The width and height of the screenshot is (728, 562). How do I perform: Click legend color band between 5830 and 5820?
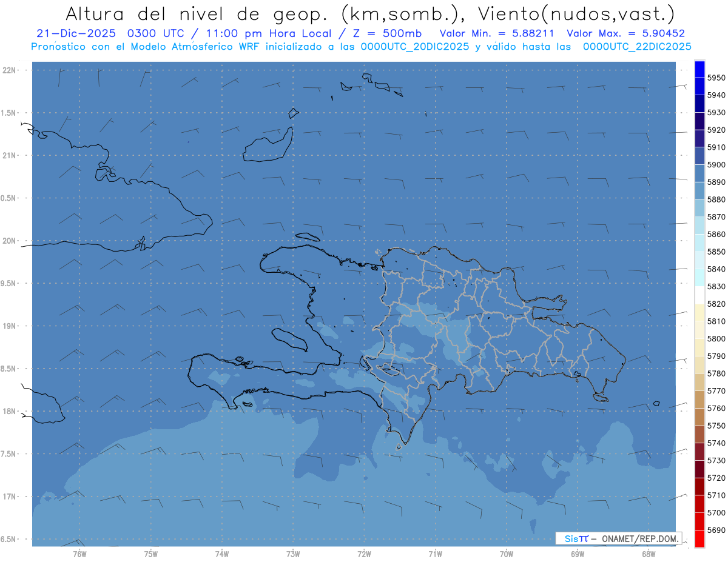(699, 295)
